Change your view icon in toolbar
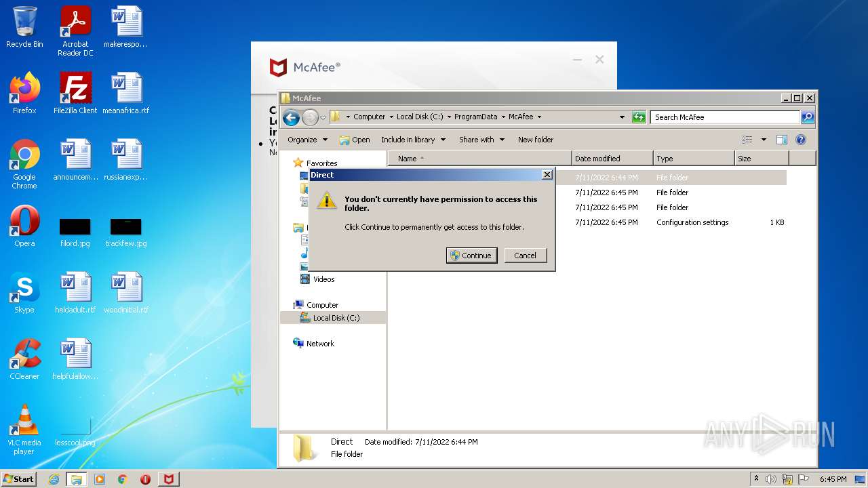The image size is (868, 488). click(747, 140)
